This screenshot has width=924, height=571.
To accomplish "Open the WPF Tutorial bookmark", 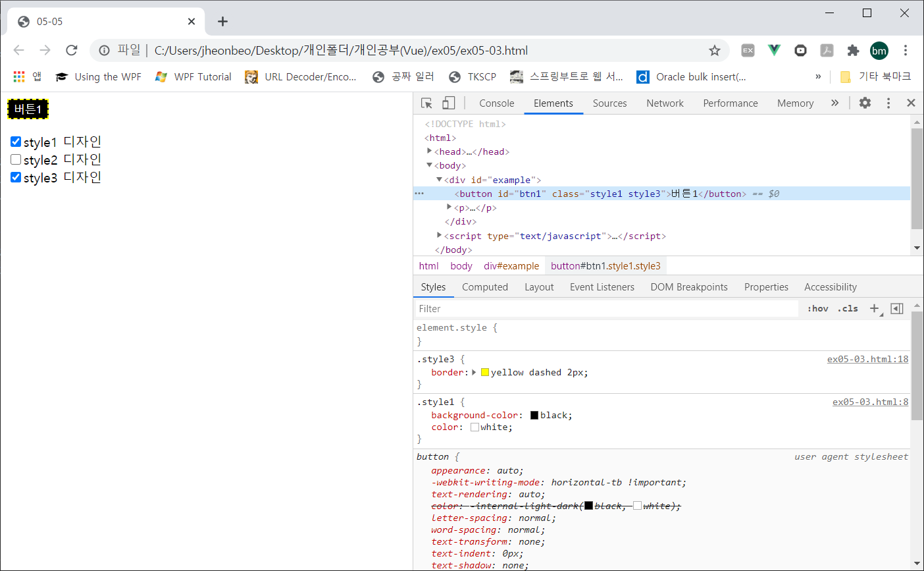I will 193,76.
